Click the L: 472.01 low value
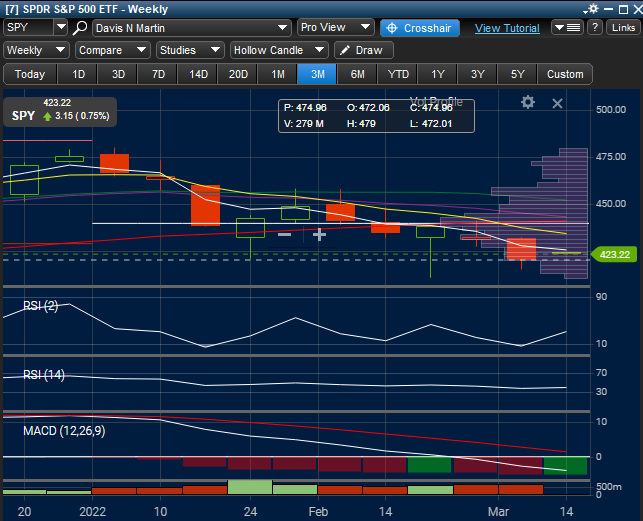This screenshot has height=521, width=643. click(x=431, y=123)
